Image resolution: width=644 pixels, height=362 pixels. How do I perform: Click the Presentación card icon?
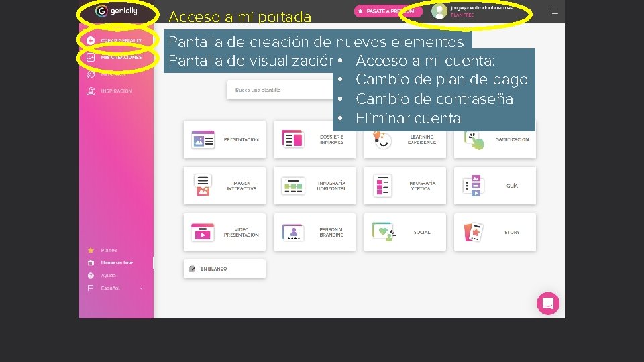(x=203, y=140)
